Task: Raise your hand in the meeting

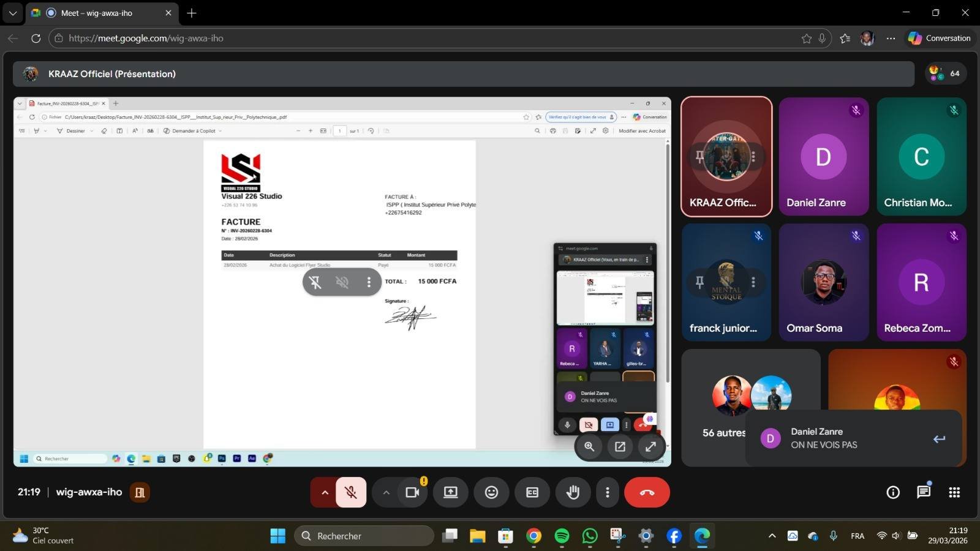Action: click(x=573, y=492)
